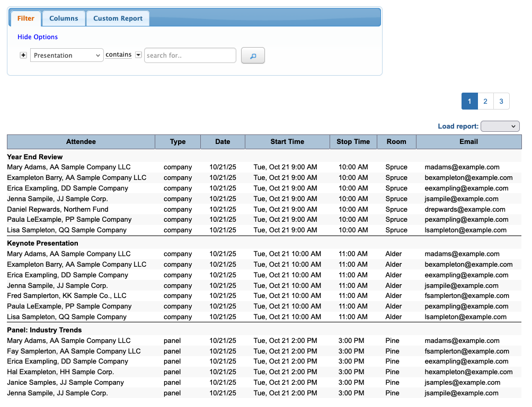
Task: Click the Date column header
Action: click(223, 142)
